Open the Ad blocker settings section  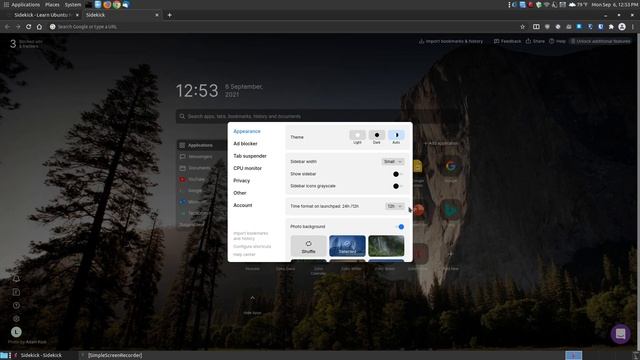pos(245,144)
